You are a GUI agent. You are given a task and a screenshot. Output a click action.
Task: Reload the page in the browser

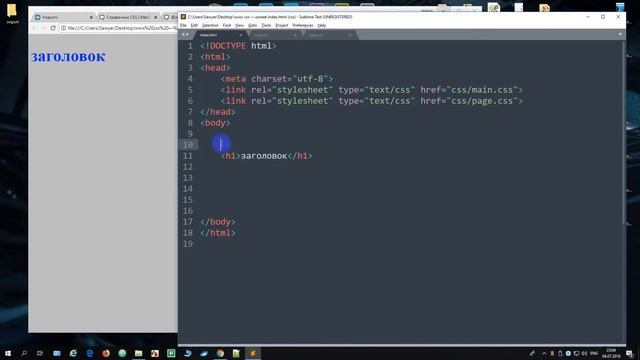click(x=53, y=28)
